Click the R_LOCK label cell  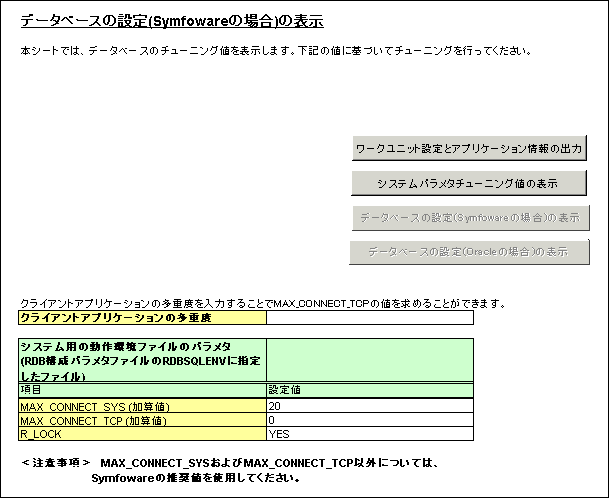(x=142, y=434)
